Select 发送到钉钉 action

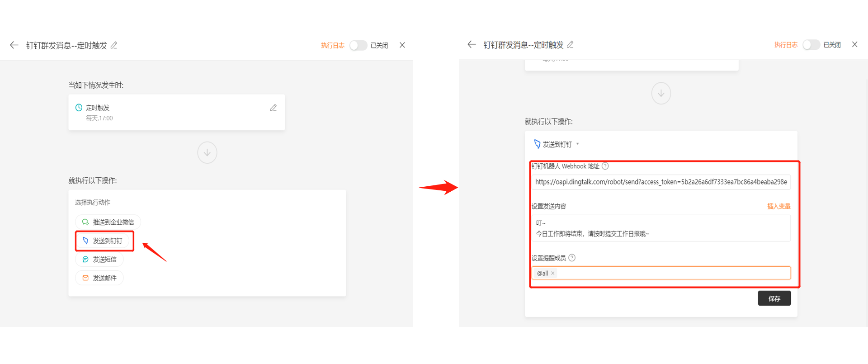pyautogui.click(x=102, y=241)
